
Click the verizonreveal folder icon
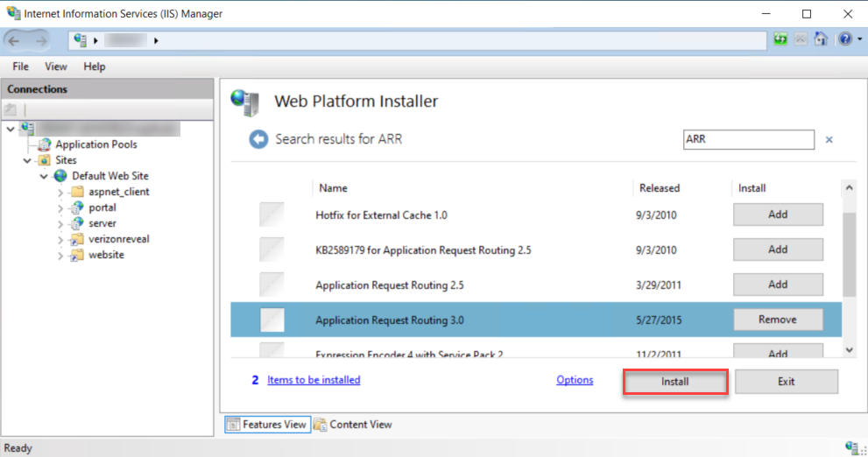point(77,240)
